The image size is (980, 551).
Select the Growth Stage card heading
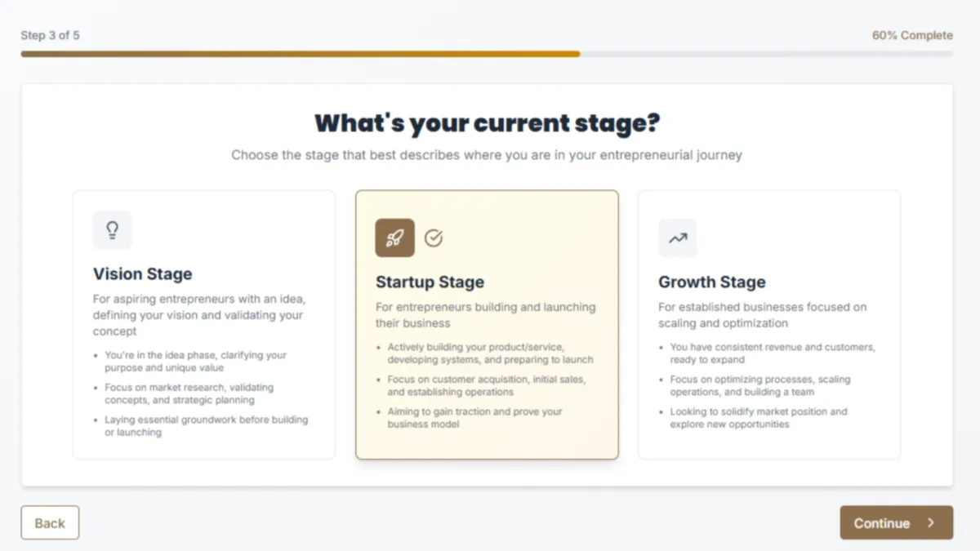711,282
